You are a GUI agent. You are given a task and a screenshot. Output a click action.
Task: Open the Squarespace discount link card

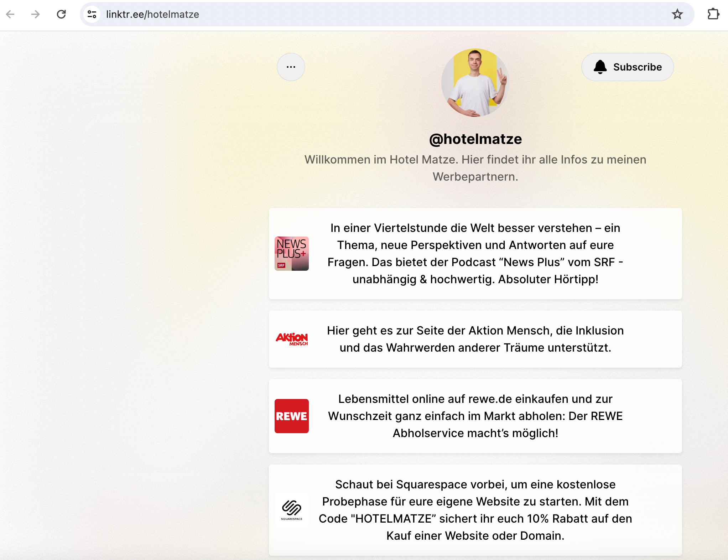click(475, 510)
